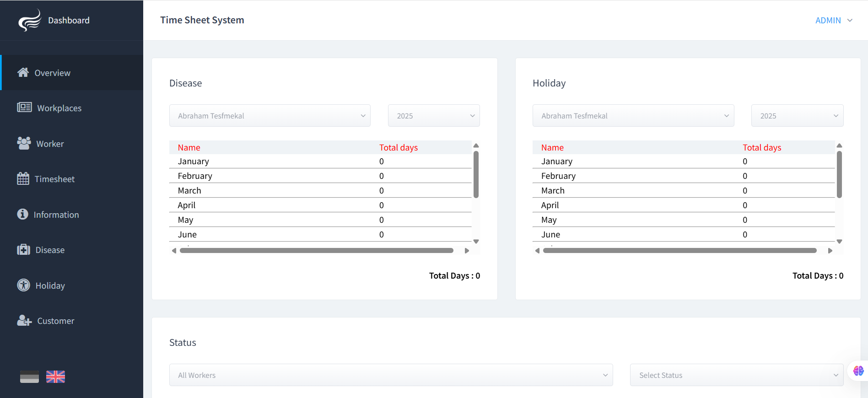Expand the Disease worker name dropdown

(x=270, y=116)
